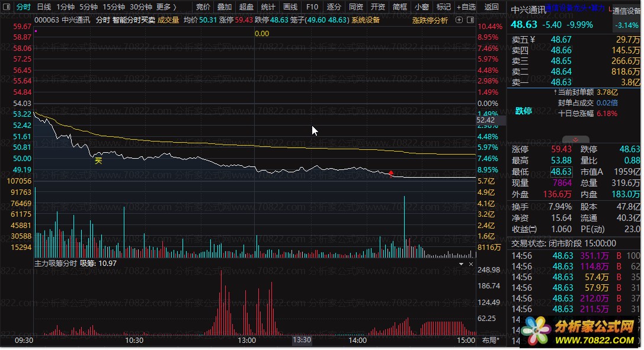This screenshot has width=644, height=350.
Task: Click 交易状态 闭市阶段 status line
Action: click(x=563, y=244)
